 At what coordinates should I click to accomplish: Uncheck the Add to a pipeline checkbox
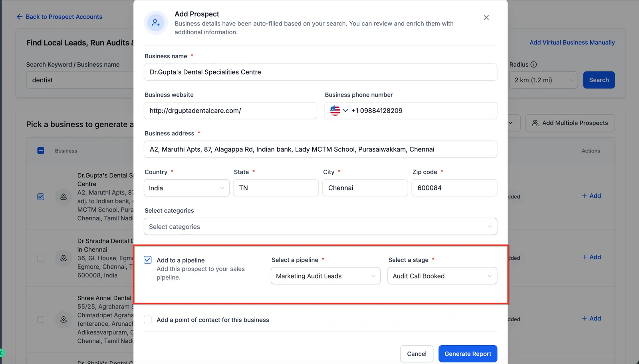point(148,260)
